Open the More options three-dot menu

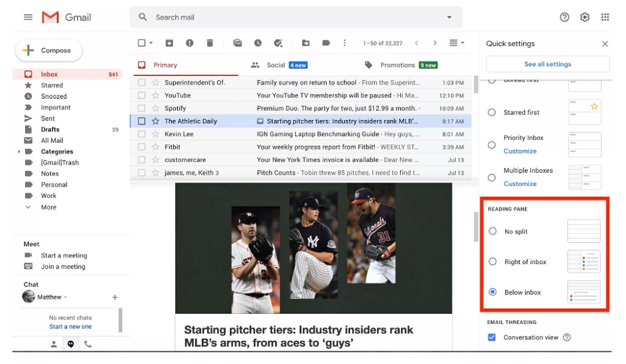[x=345, y=43]
